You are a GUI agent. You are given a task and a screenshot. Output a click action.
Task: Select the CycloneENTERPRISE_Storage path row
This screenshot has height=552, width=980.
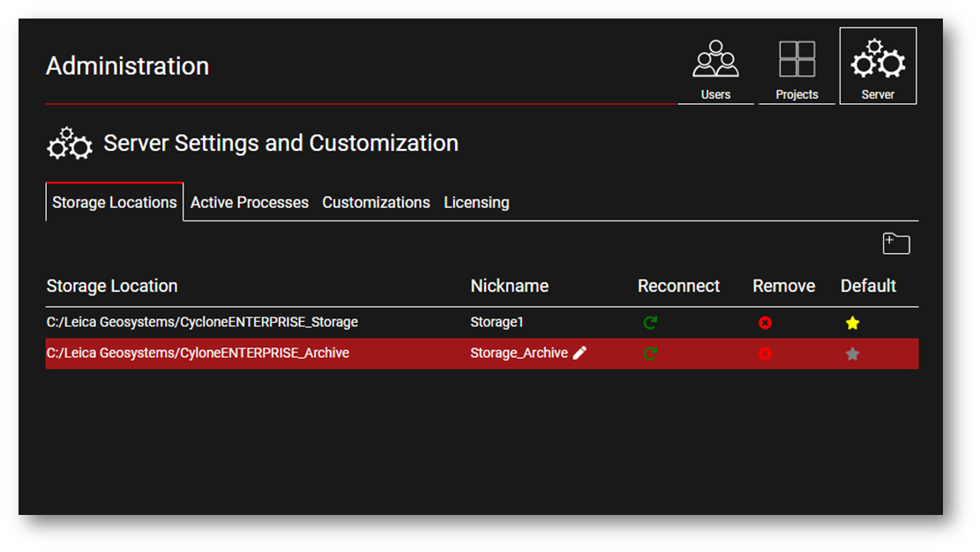202,323
